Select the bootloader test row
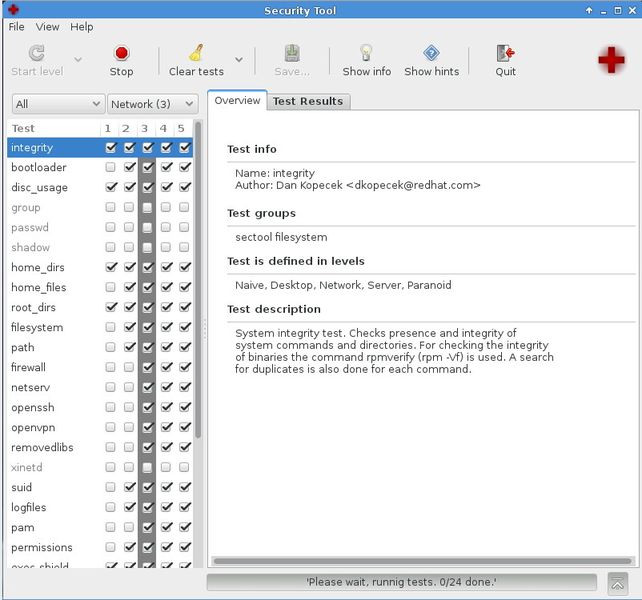This screenshot has width=642, height=600. pyautogui.click(x=100, y=167)
